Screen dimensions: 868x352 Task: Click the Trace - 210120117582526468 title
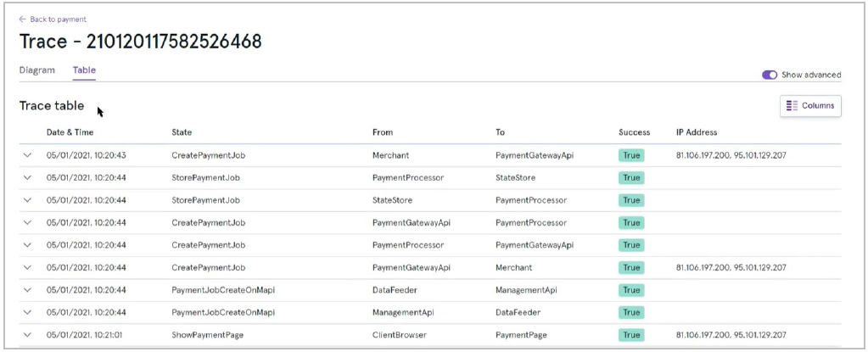[x=141, y=42]
